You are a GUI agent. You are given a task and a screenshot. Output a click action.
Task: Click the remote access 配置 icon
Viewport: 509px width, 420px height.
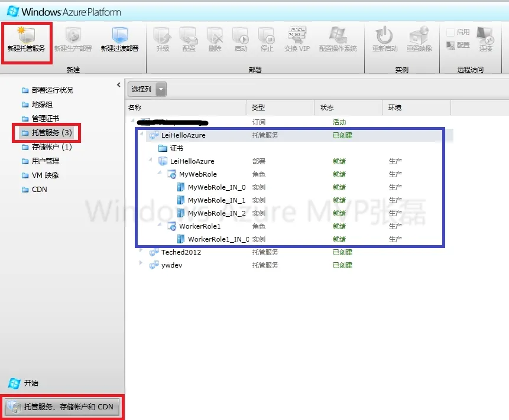point(450,45)
